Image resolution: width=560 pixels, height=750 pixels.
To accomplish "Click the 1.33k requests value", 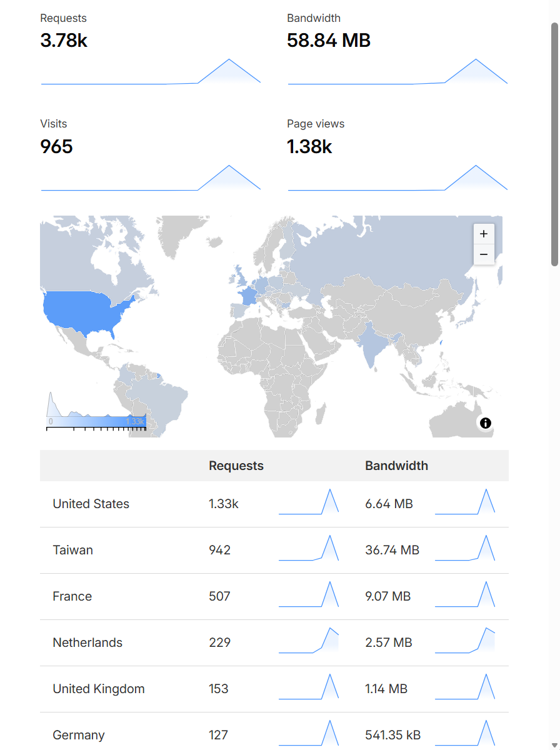I will [x=224, y=504].
